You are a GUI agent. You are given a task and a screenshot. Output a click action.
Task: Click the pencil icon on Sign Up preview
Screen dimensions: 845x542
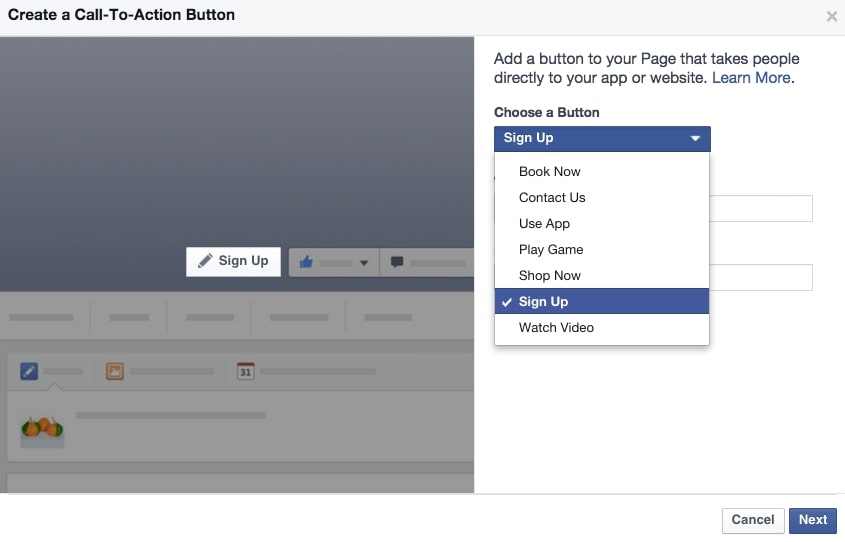tap(205, 261)
